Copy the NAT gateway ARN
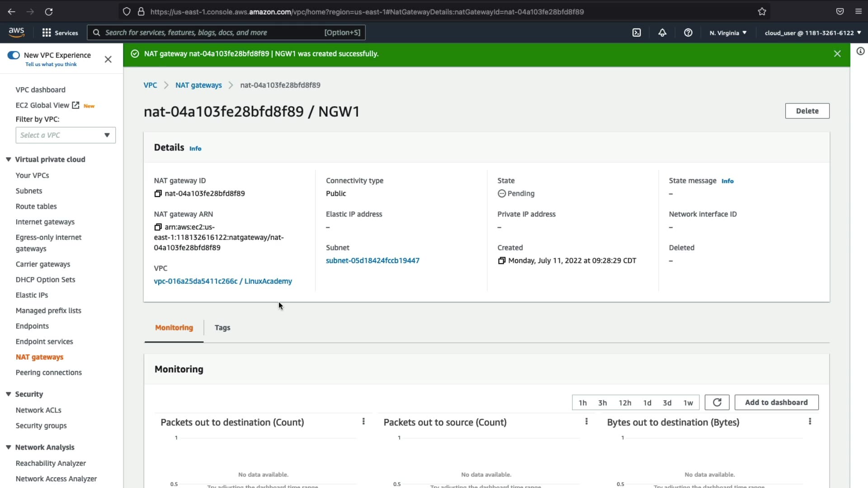868x488 pixels. tap(158, 227)
